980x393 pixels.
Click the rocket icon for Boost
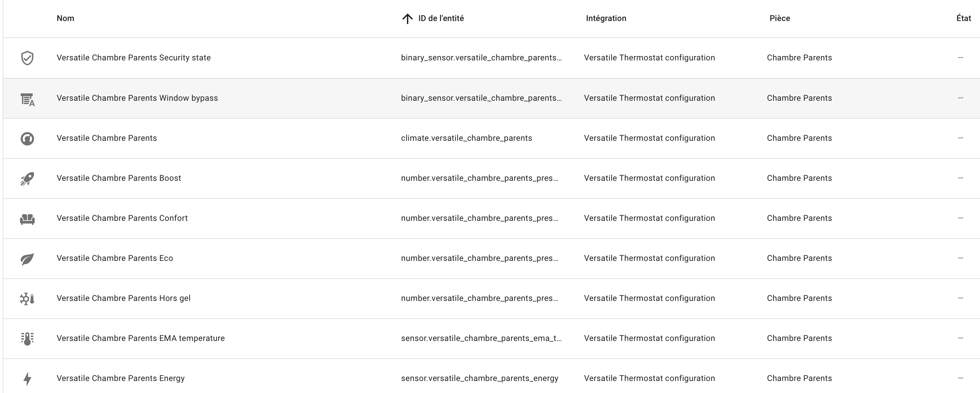(27, 179)
